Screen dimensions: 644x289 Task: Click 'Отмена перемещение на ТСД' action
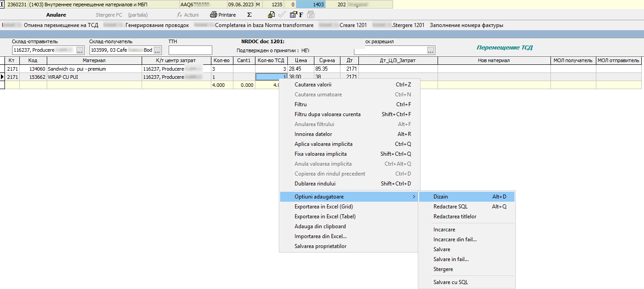pyautogui.click(x=61, y=25)
